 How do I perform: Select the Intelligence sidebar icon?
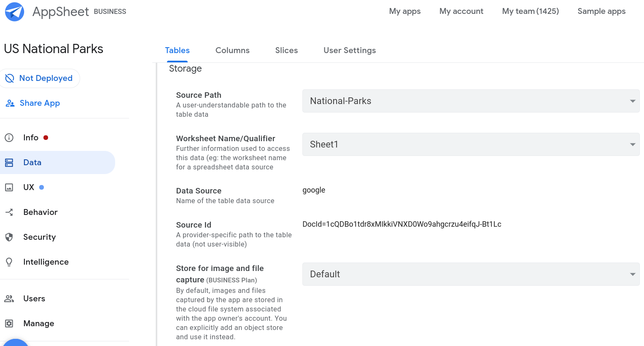9,262
